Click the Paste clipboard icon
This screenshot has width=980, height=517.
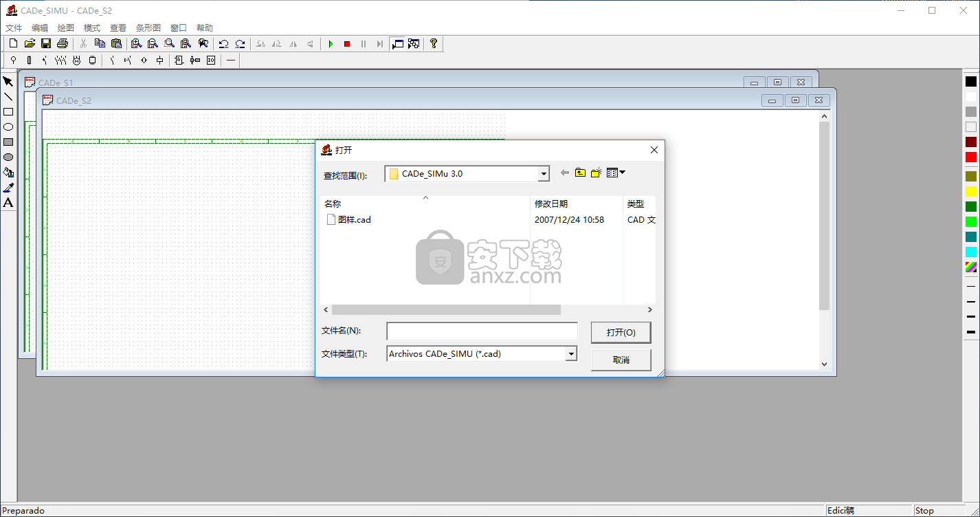(x=116, y=43)
